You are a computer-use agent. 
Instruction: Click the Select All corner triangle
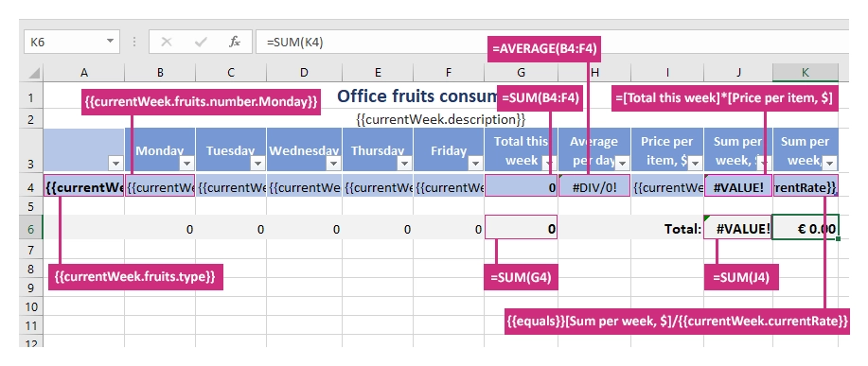[x=34, y=73]
